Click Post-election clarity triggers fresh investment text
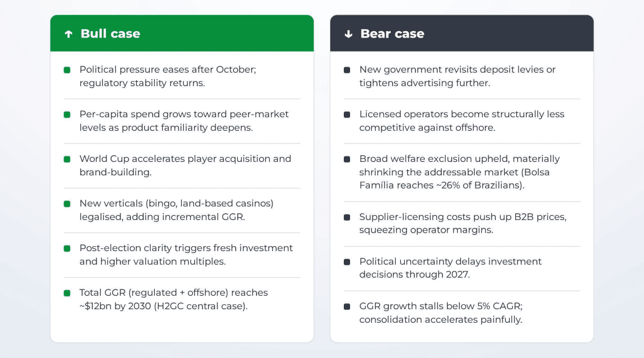Image resolution: width=644 pixels, height=358 pixels. [186, 255]
